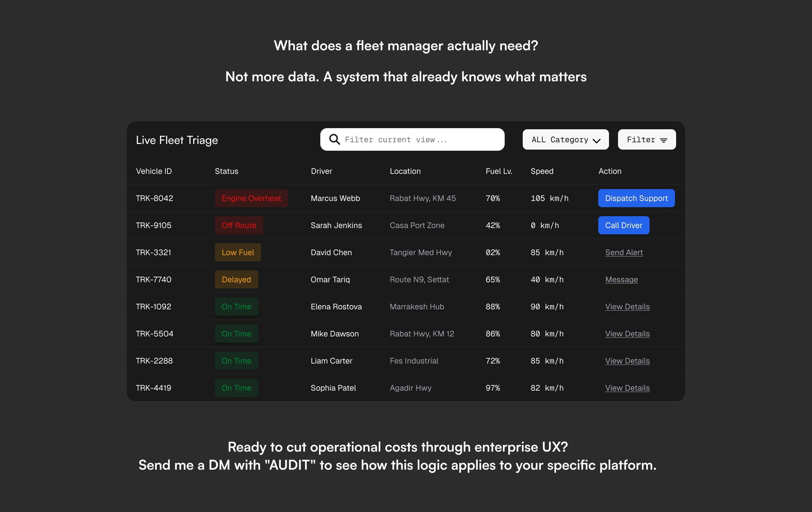Click the filter lines icon
Viewport: 812px width, 512px height.
point(663,140)
